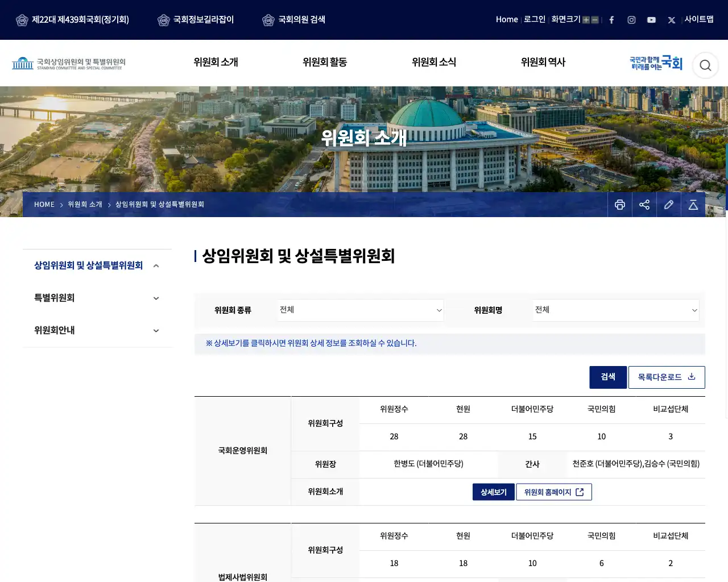Click the Home link in top bar

point(507,19)
